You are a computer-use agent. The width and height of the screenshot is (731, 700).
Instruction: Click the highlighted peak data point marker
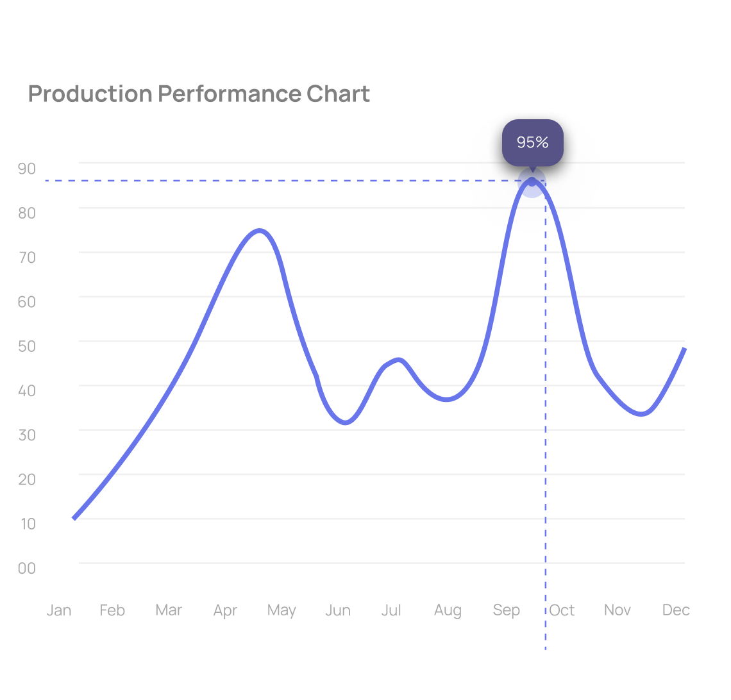click(x=532, y=182)
